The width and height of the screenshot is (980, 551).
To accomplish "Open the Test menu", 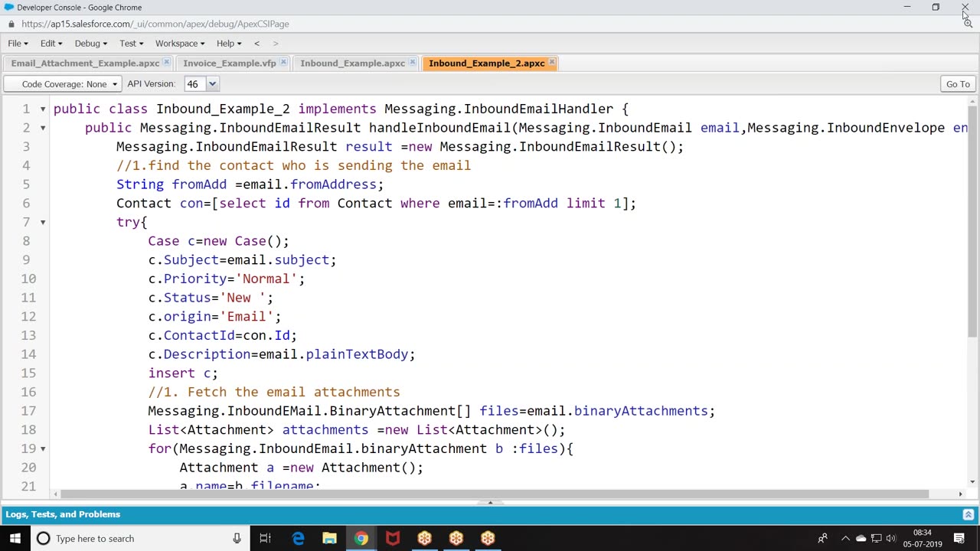I will pos(131,44).
